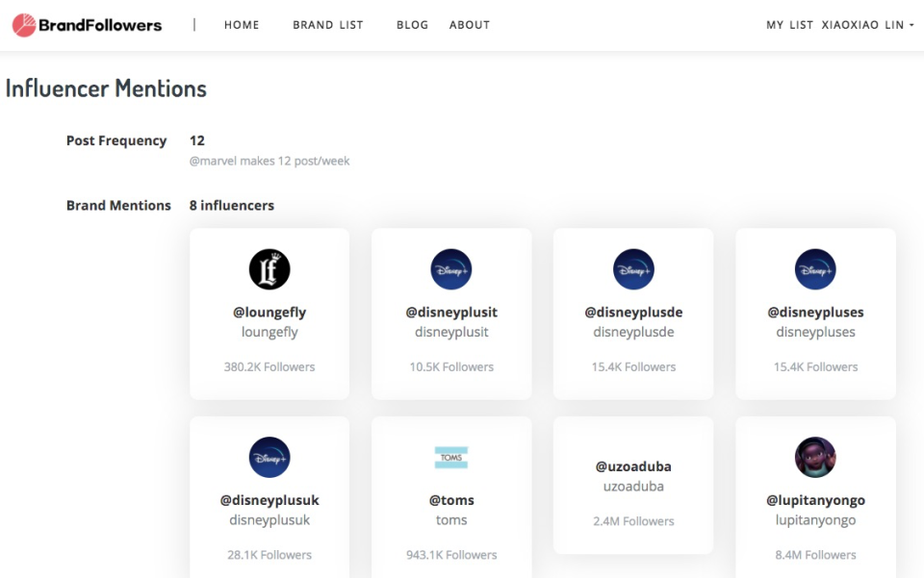Open the ABOUT page

[x=469, y=25]
